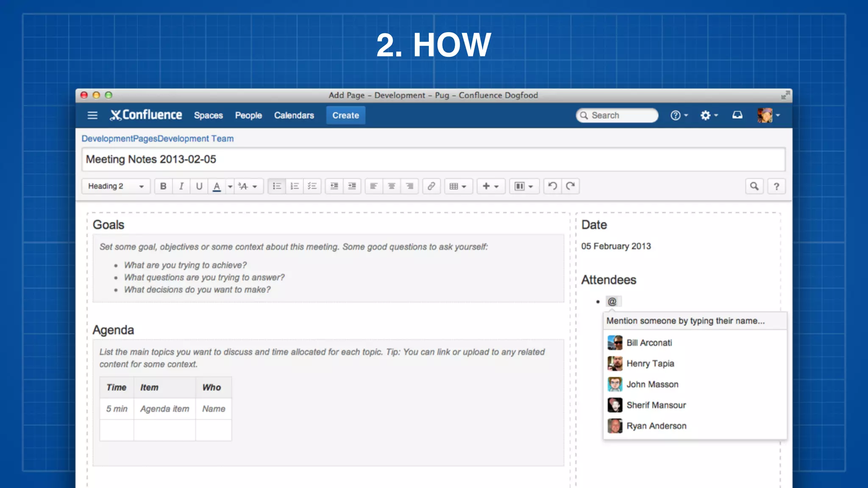Click the blue Create button
Screen dimensions: 868x488
point(345,115)
